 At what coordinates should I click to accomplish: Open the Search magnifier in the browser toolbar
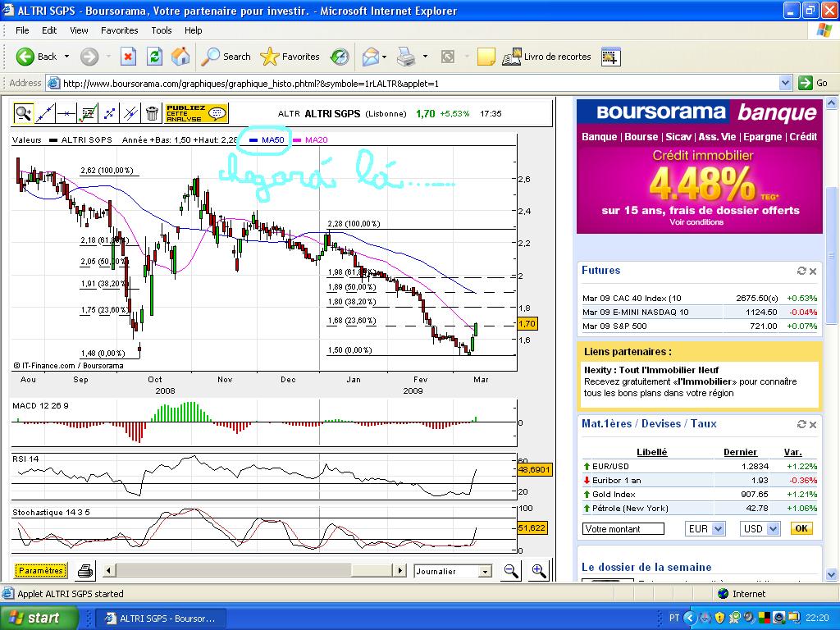pyautogui.click(x=226, y=57)
